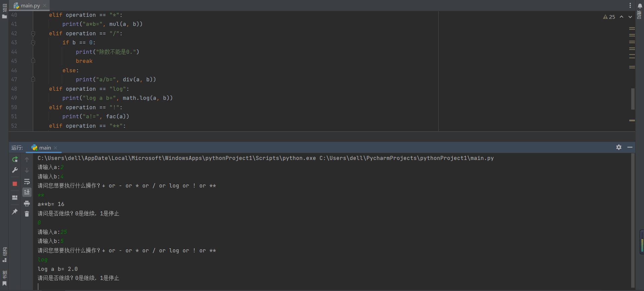Toggle scroll to end of console

27,192
